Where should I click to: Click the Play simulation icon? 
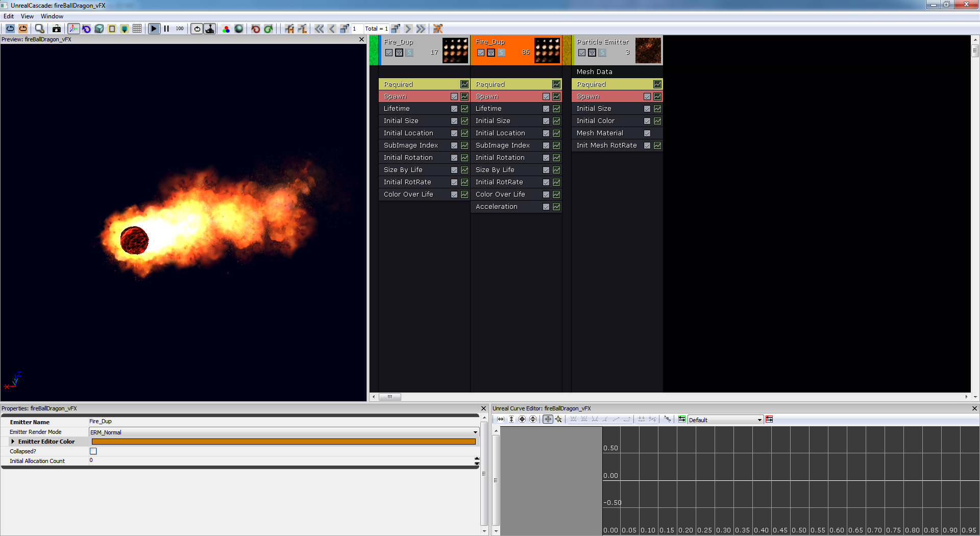(154, 29)
